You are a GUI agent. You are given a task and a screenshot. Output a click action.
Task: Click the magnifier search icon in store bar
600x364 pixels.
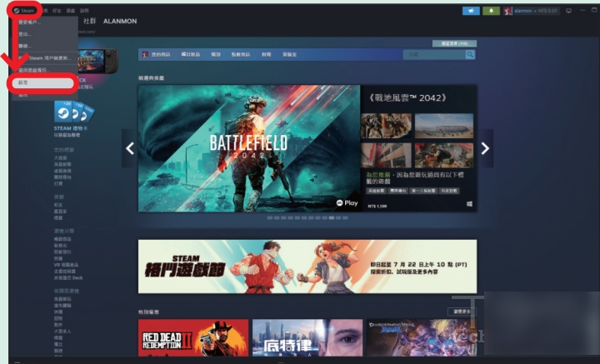tap(470, 55)
